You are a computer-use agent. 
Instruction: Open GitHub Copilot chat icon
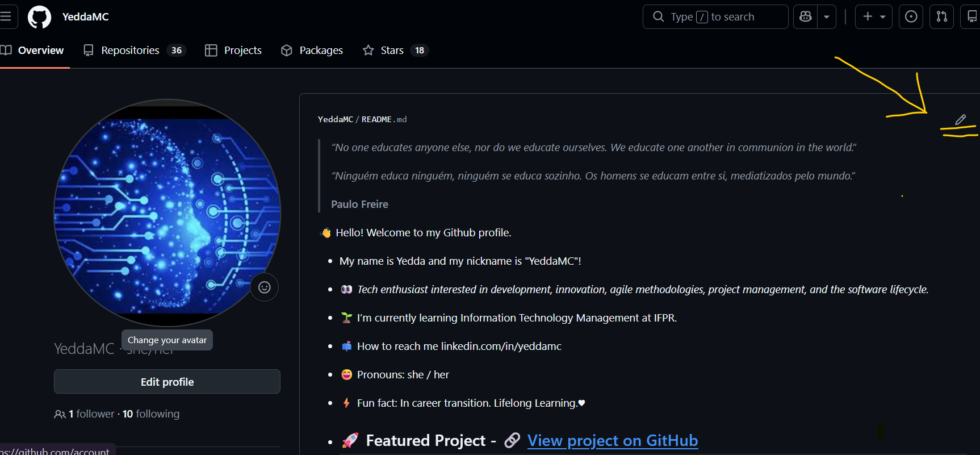(806, 16)
